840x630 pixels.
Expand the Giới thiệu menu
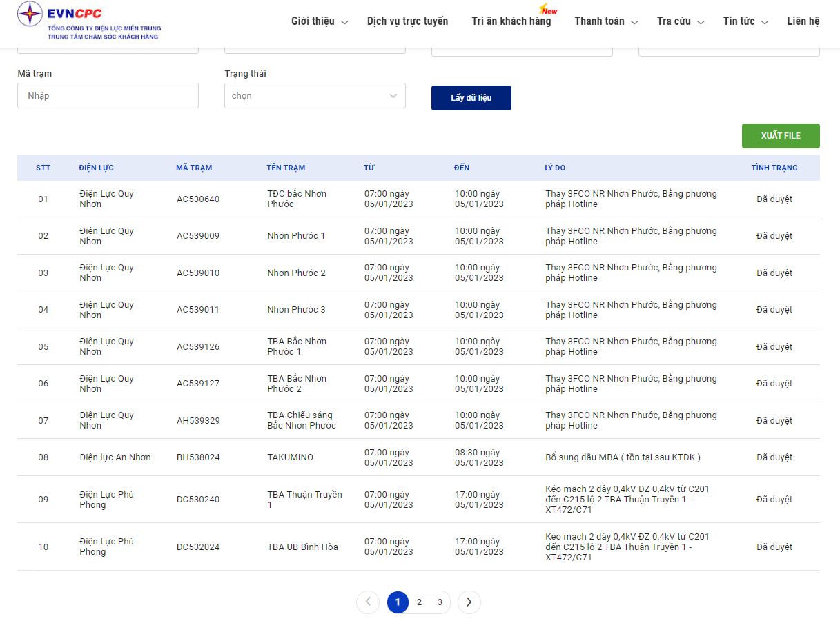tap(319, 21)
